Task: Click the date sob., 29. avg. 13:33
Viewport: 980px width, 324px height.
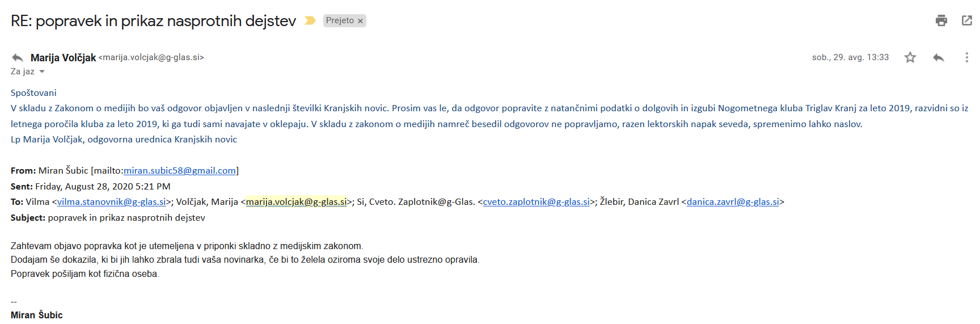Action: tap(850, 57)
